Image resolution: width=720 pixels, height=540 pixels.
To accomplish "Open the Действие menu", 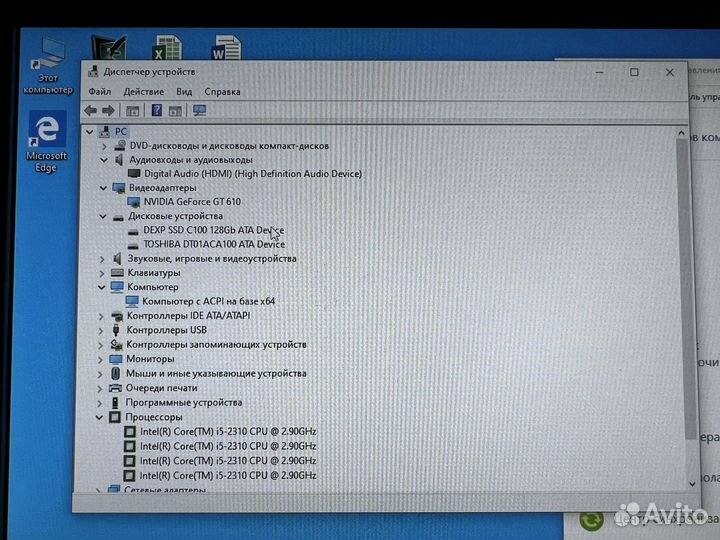I will pos(144,92).
